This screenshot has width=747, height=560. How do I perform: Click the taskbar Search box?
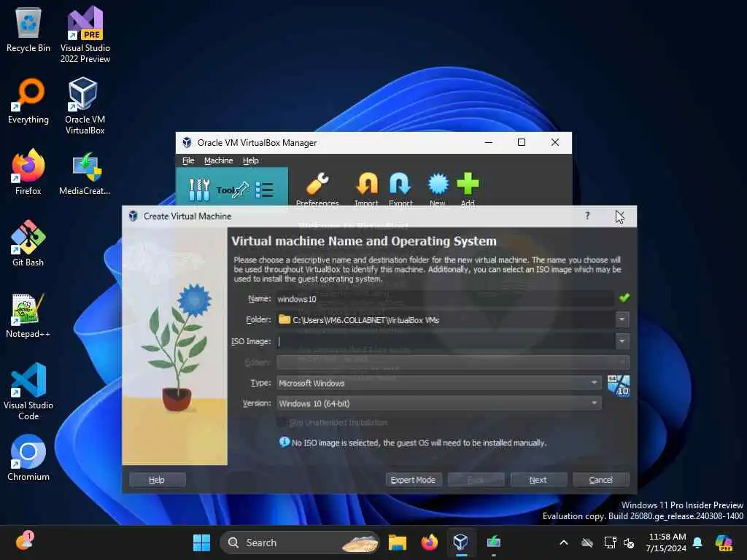click(299, 542)
